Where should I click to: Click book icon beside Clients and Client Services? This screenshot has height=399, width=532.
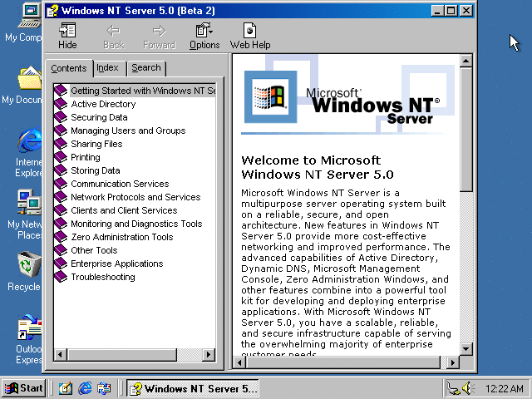click(x=61, y=210)
